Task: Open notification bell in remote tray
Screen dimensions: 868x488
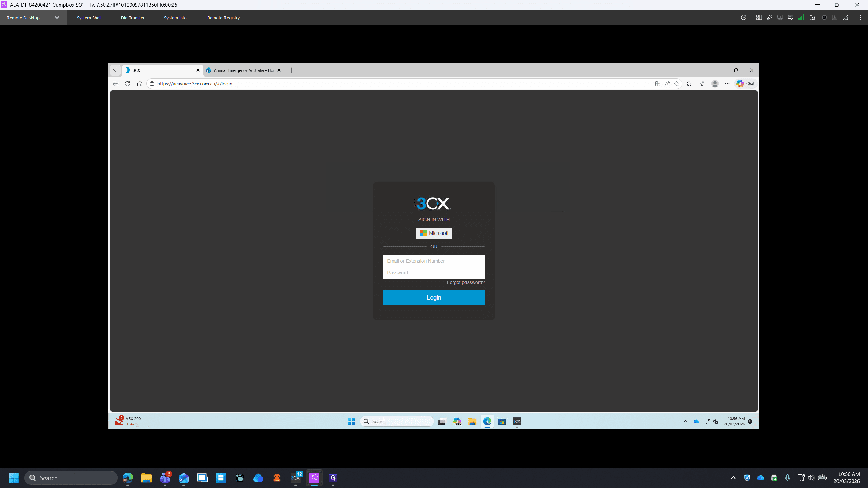Action: (x=750, y=421)
